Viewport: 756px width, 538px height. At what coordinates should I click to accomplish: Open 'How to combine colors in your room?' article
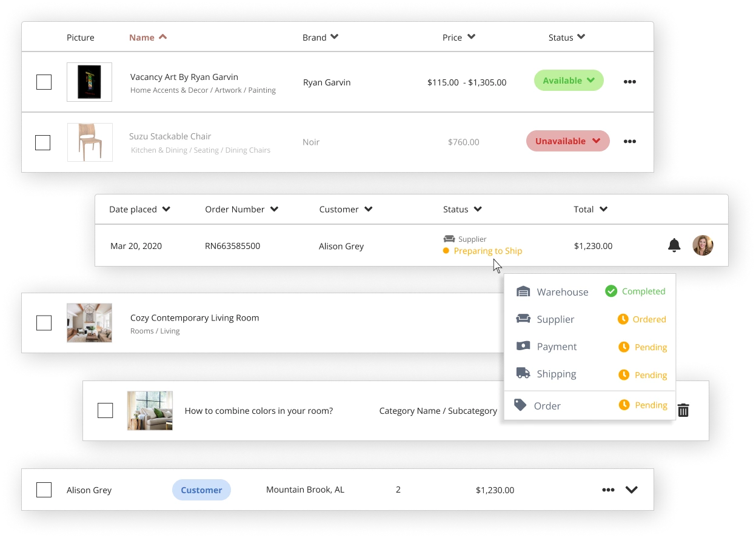259,410
